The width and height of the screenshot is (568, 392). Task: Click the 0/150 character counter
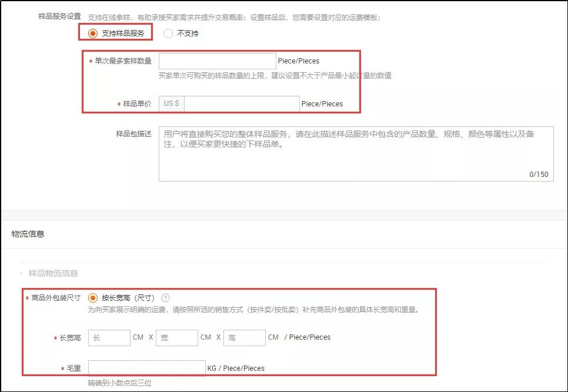coord(539,174)
